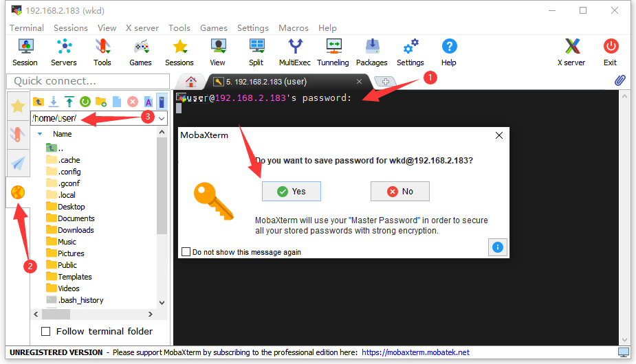Open a new tab with plus button
The image size is (636, 364).
[385, 82]
